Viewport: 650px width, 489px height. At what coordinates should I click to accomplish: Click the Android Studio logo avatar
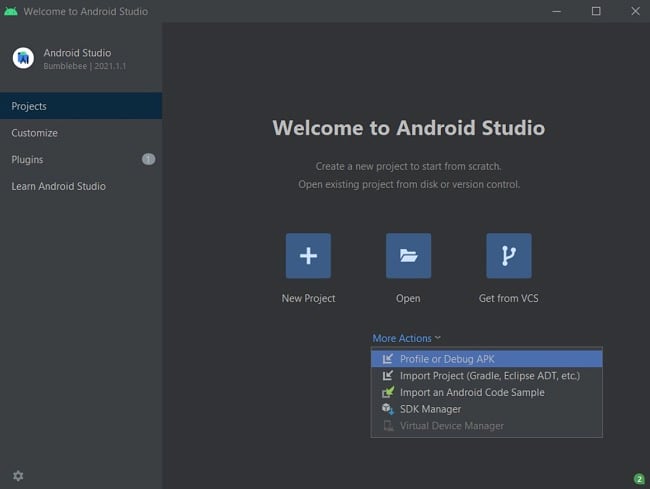pyautogui.click(x=23, y=58)
